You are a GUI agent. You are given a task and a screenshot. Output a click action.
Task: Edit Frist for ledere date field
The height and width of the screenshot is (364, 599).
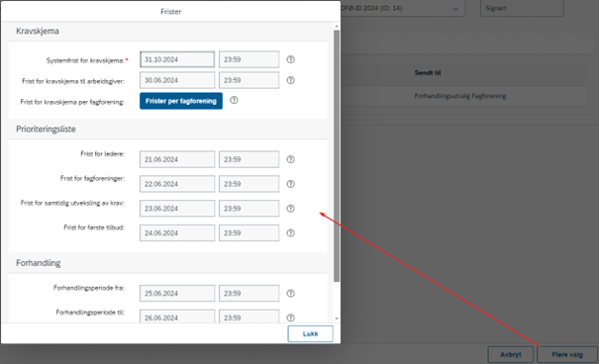coord(177,159)
